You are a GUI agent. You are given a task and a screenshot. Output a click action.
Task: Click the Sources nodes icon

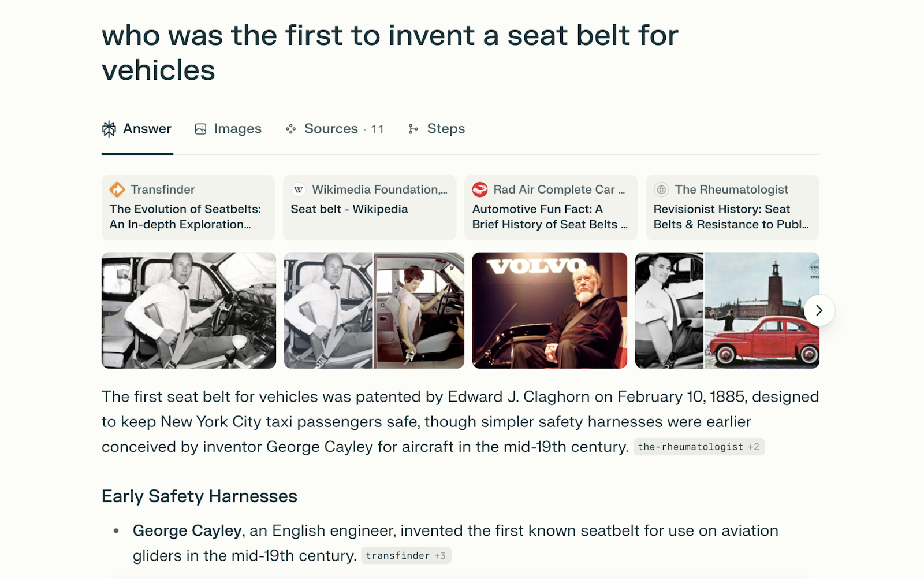coord(292,129)
